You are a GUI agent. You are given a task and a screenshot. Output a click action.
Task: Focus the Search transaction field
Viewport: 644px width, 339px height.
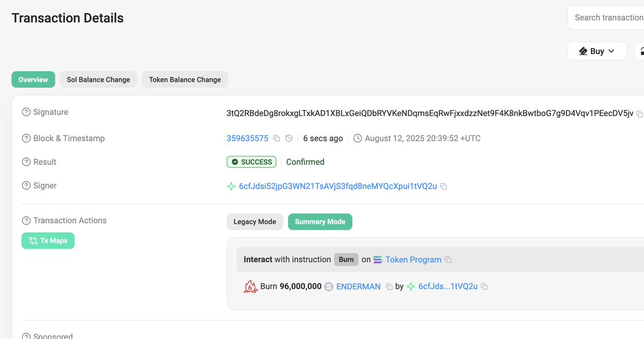point(606,18)
